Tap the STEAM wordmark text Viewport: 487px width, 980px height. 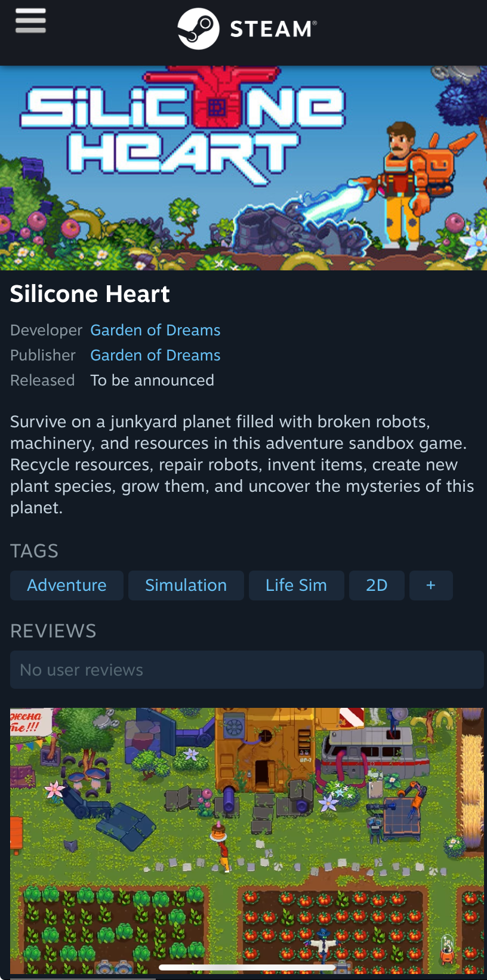click(273, 29)
